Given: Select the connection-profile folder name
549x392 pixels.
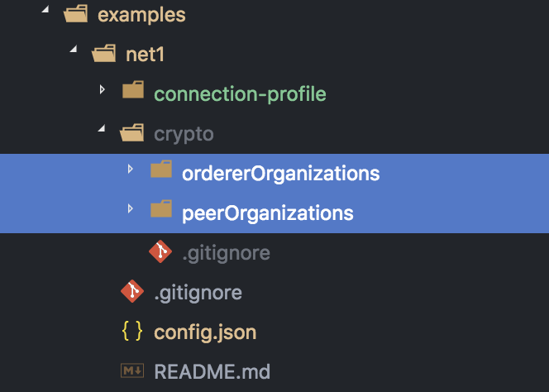Looking at the screenshot, I should (x=240, y=94).
